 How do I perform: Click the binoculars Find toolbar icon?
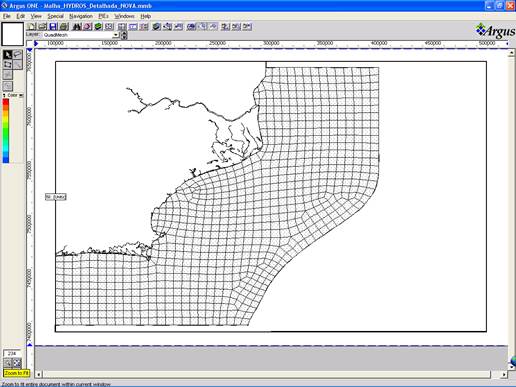coord(77,26)
